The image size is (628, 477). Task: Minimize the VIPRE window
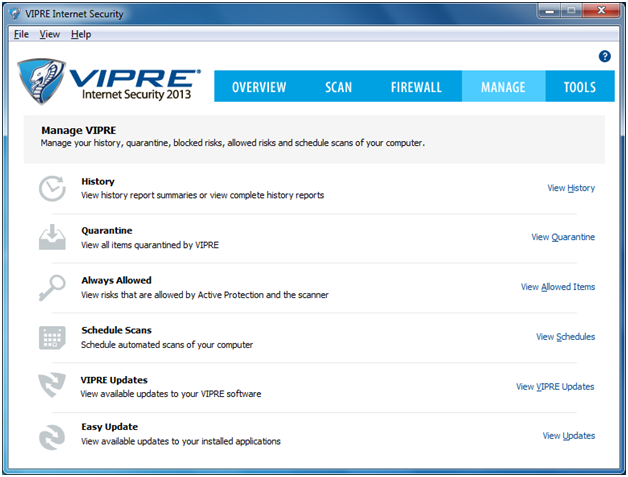tap(549, 11)
